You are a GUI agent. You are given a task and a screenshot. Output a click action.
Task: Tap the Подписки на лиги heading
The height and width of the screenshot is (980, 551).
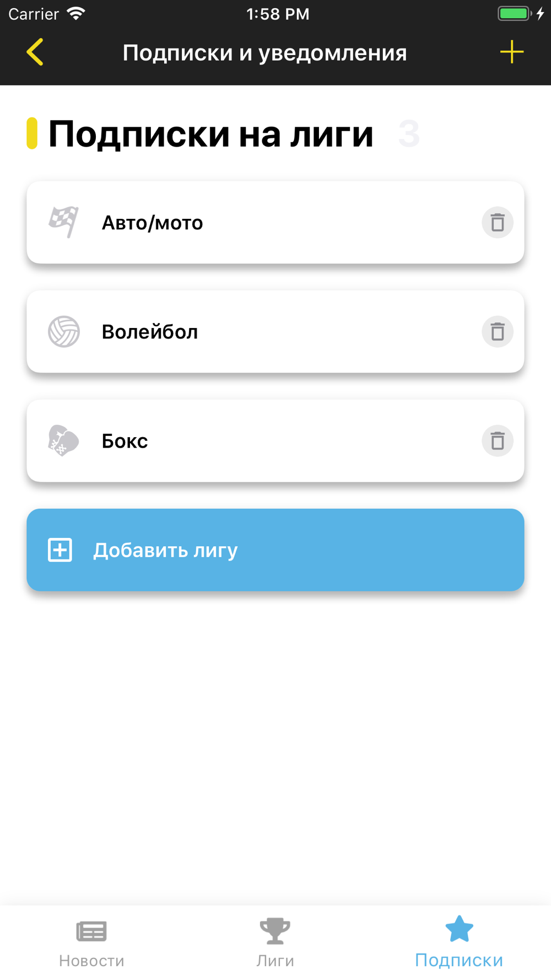click(210, 134)
